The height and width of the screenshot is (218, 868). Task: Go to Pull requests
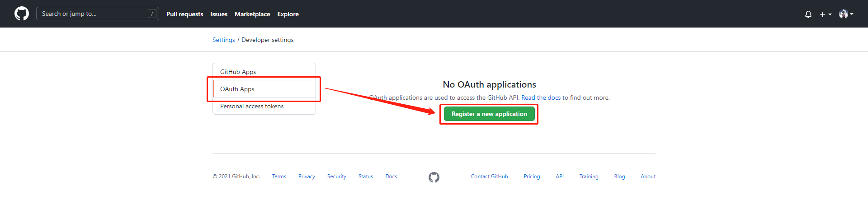184,14
